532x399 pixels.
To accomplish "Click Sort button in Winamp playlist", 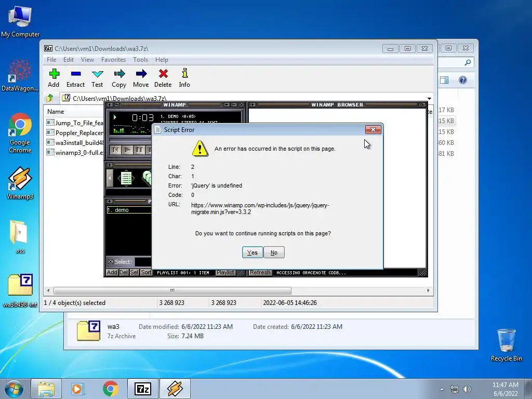I will click(146, 272).
